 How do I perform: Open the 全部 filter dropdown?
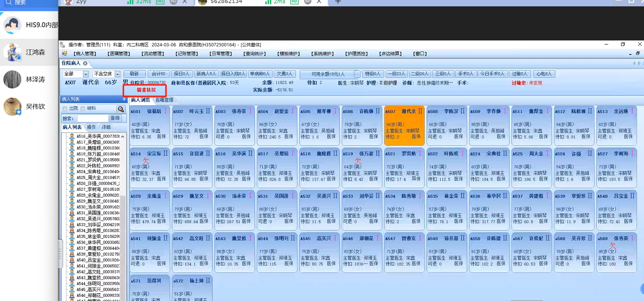coord(86,74)
